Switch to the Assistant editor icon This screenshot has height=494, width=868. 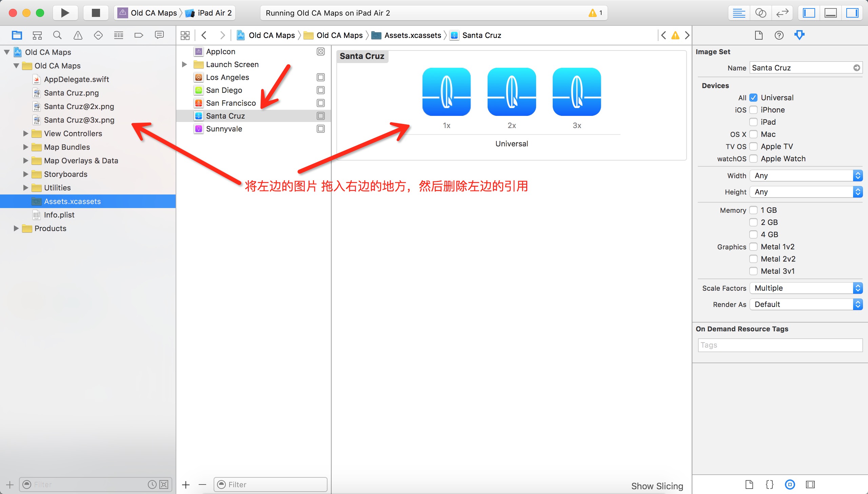(x=761, y=13)
